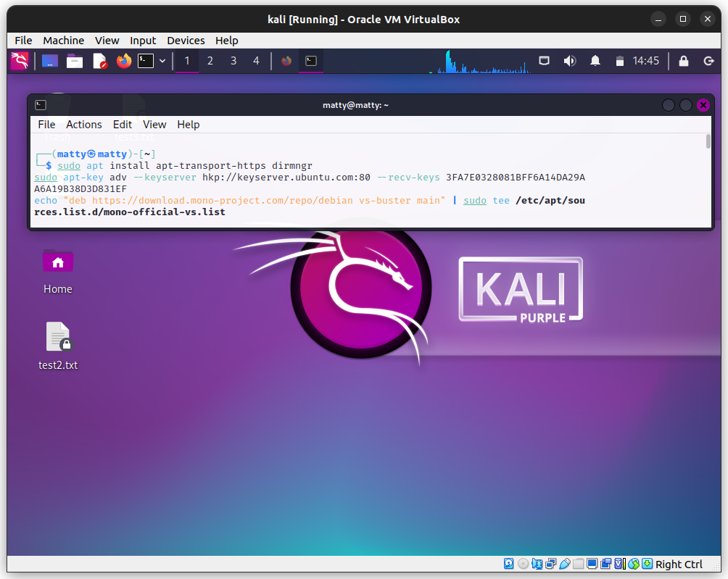Screen dimensions: 728x579
Task: Click the CPU virtualization V status icon
Action: [620, 564]
